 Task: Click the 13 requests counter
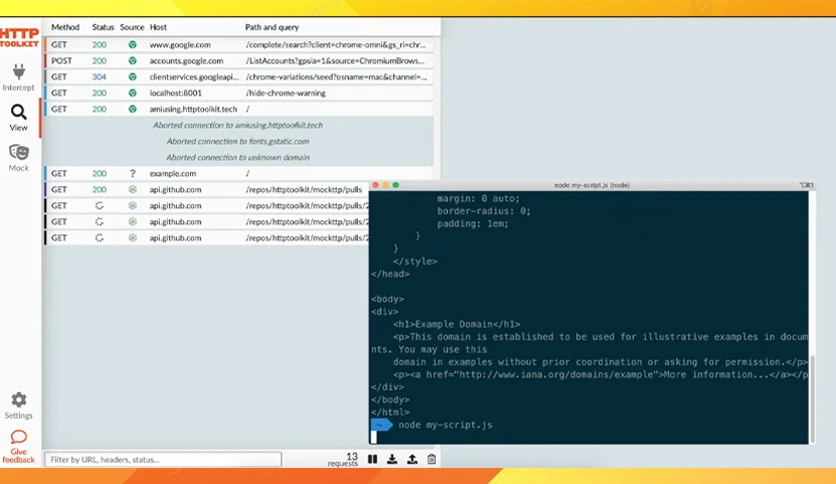click(x=344, y=459)
